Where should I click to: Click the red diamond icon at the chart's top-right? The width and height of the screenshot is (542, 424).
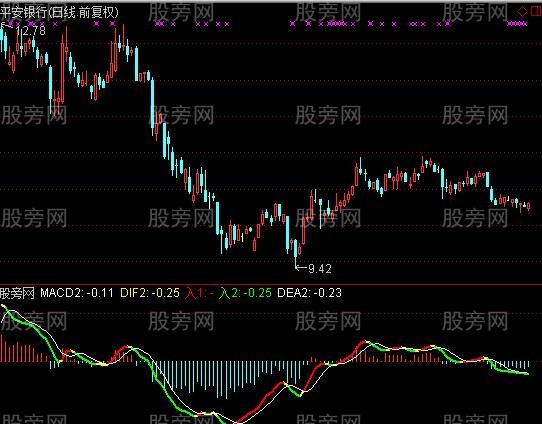522,12
